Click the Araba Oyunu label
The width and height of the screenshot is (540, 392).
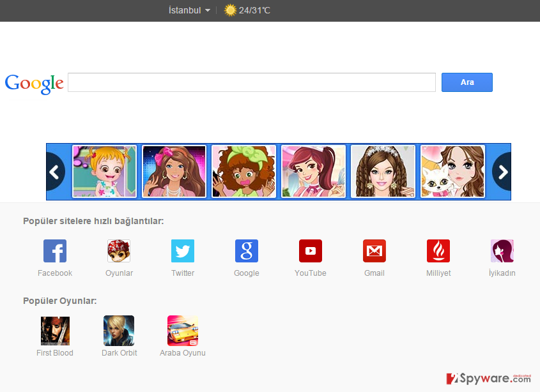click(x=183, y=353)
